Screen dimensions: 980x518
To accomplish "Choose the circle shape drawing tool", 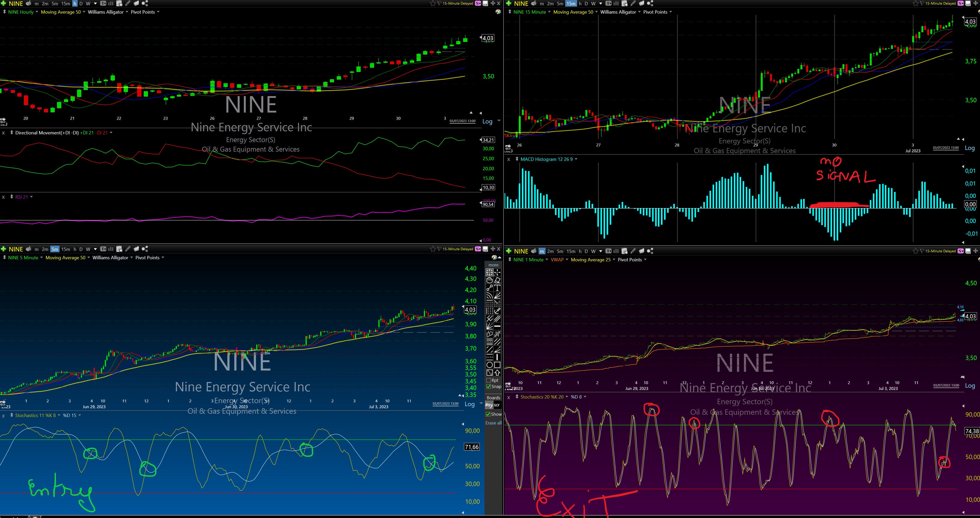I will coord(490,365).
